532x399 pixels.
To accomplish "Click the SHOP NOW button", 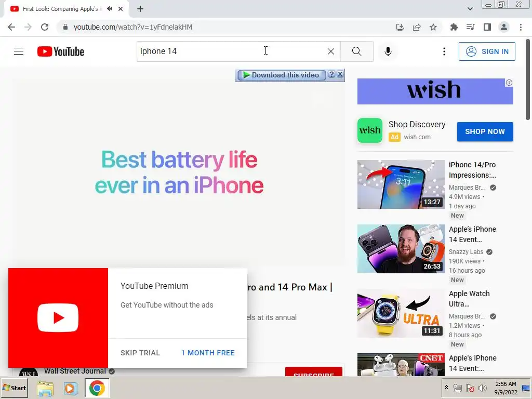I will click(485, 131).
